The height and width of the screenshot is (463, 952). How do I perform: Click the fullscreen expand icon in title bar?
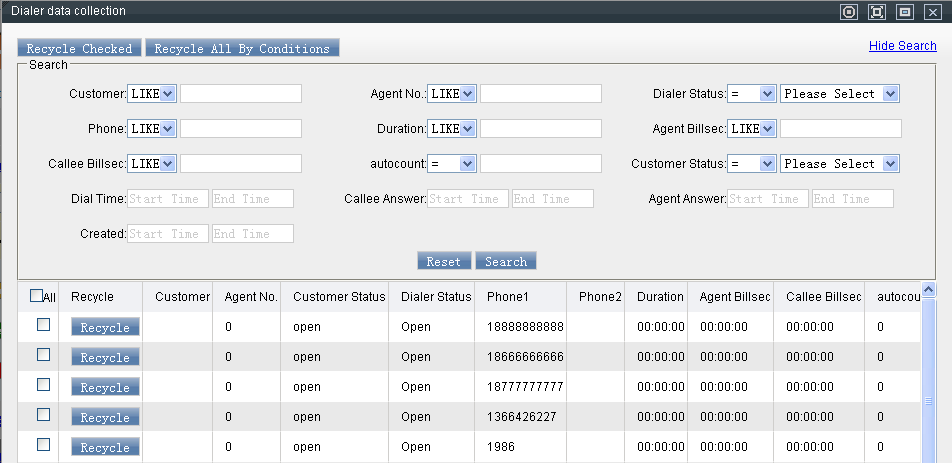point(877,11)
